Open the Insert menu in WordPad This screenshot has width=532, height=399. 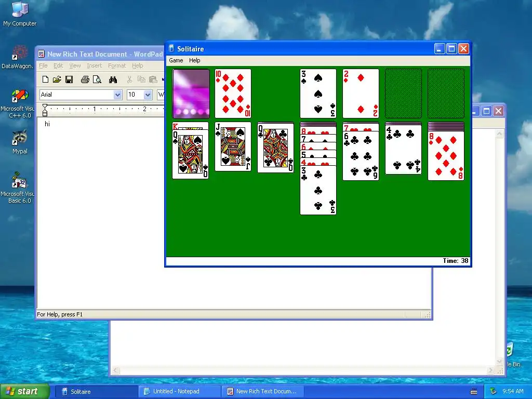click(95, 65)
